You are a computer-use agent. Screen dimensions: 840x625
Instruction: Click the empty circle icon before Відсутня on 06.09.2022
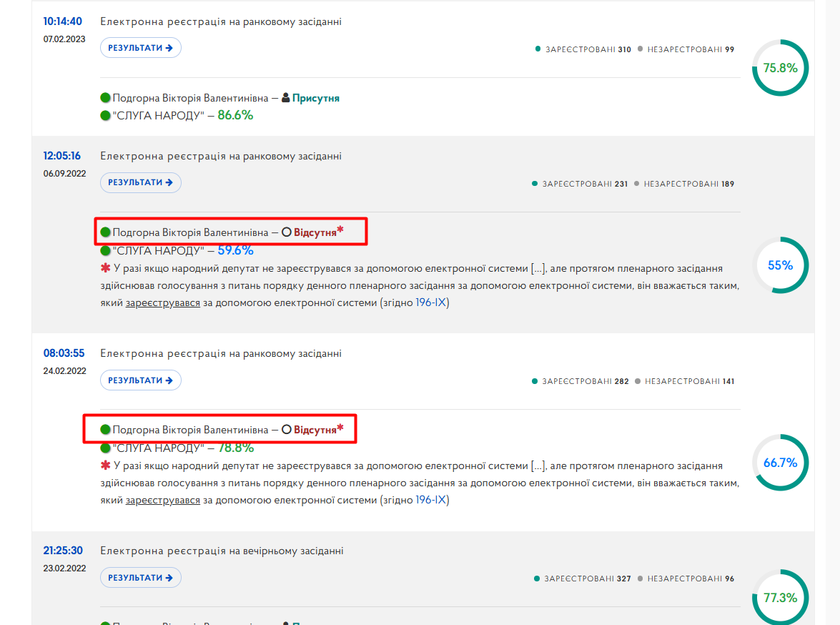(287, 232)
